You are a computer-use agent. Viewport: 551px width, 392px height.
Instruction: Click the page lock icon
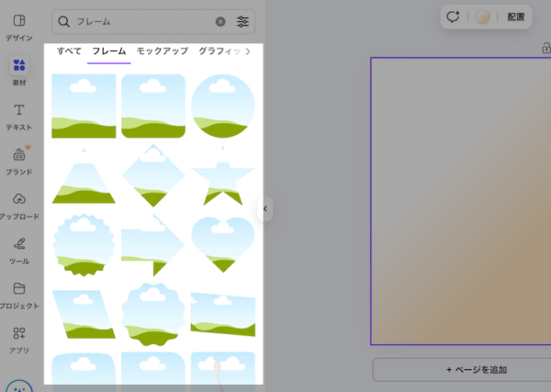(546, 48)
